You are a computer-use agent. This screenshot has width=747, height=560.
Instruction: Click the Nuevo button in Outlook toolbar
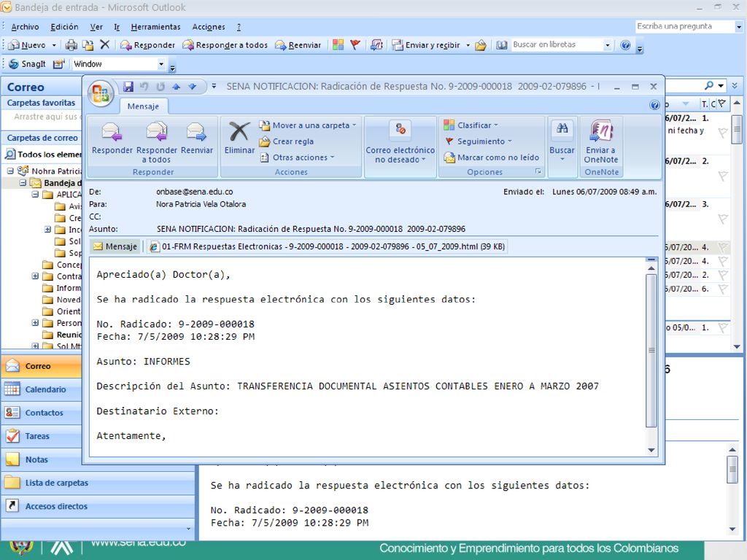pyautogui.click(x=28, y=44)
